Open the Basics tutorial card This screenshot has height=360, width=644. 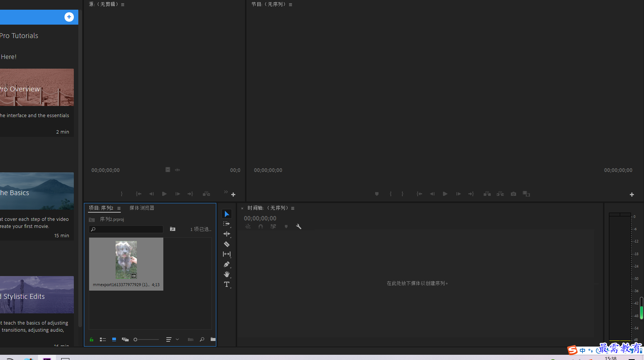[x=37, y=206]
